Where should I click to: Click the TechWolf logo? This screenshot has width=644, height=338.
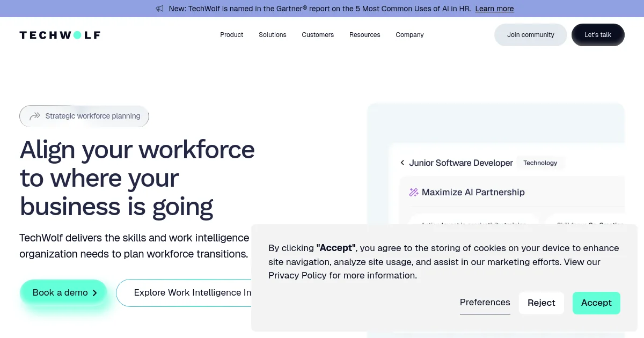click(60, 35)
